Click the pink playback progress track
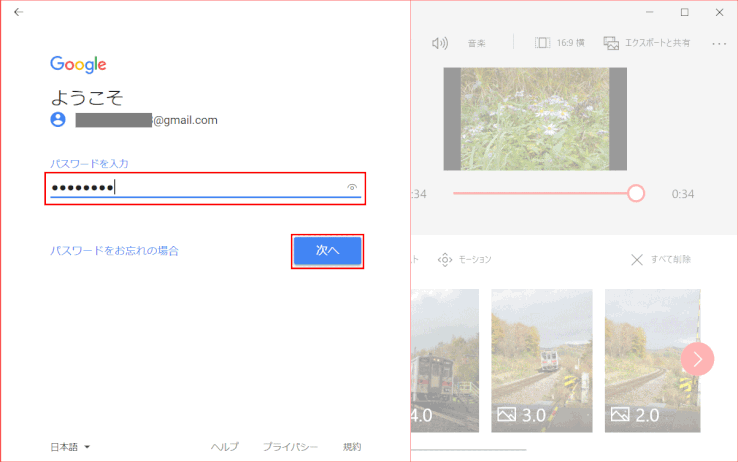 (540, 193)
